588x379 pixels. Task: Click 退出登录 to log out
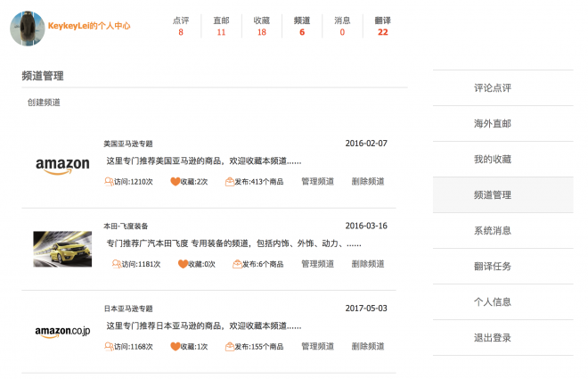pyautogui.click(x=493, y=338)
